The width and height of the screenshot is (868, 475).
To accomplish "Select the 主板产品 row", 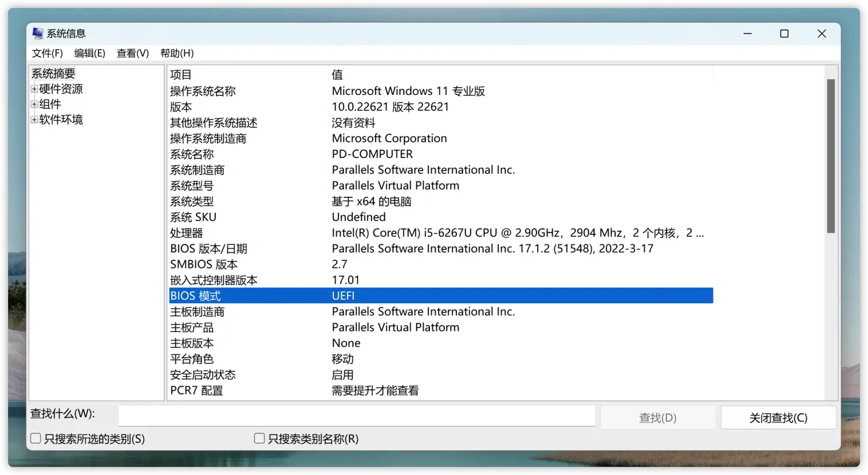I will pyautogui.click(x=441, y=327).
